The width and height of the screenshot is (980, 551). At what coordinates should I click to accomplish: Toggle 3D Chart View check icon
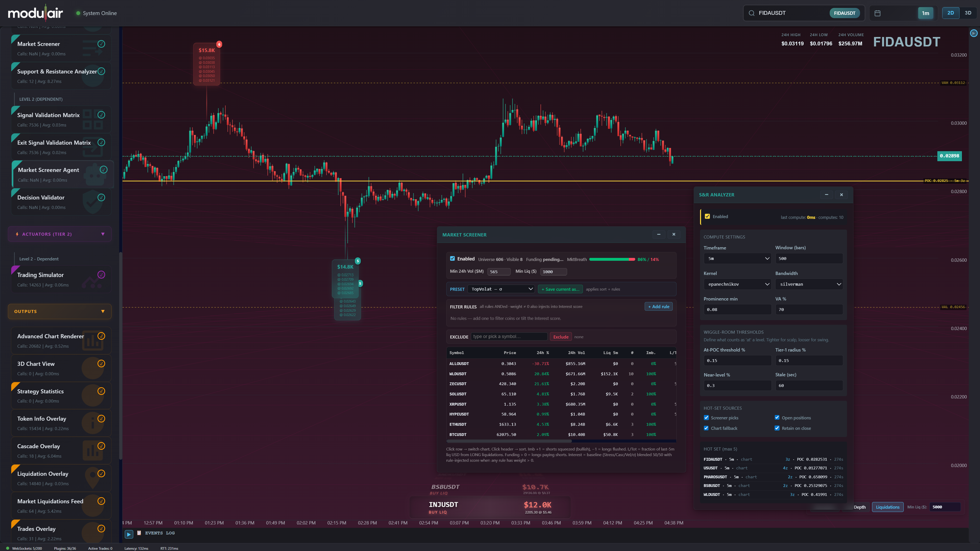[101, 364]
